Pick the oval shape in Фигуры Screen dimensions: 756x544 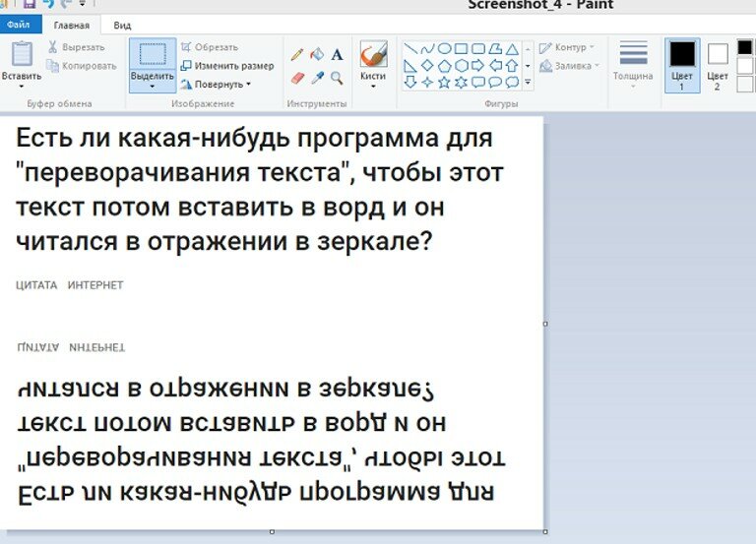[444, 48]
